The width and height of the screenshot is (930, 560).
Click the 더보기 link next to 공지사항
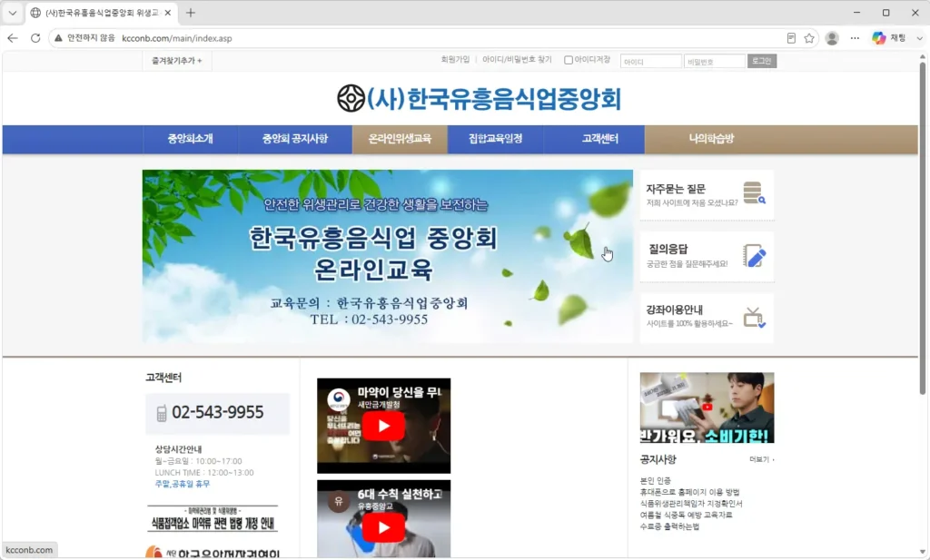click(x=762, y=459)
